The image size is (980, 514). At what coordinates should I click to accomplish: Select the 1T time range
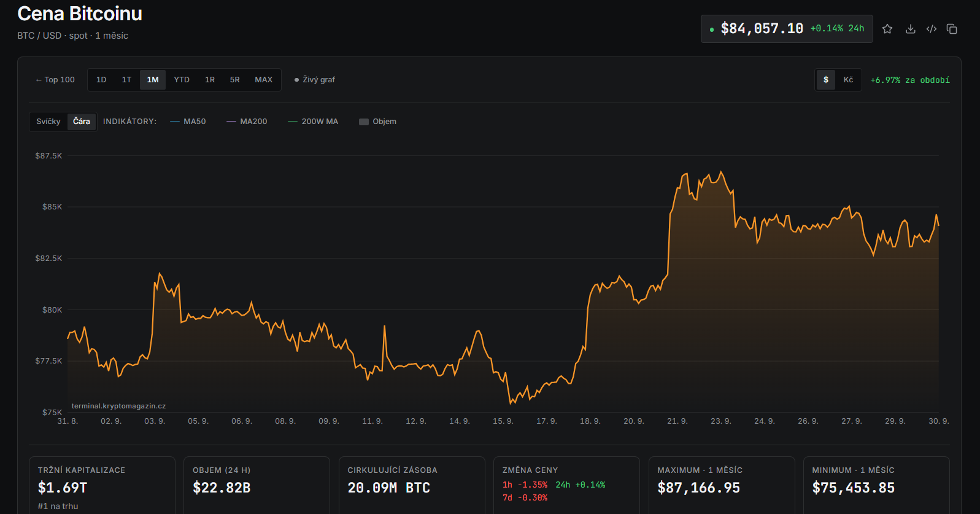[126, 80]
